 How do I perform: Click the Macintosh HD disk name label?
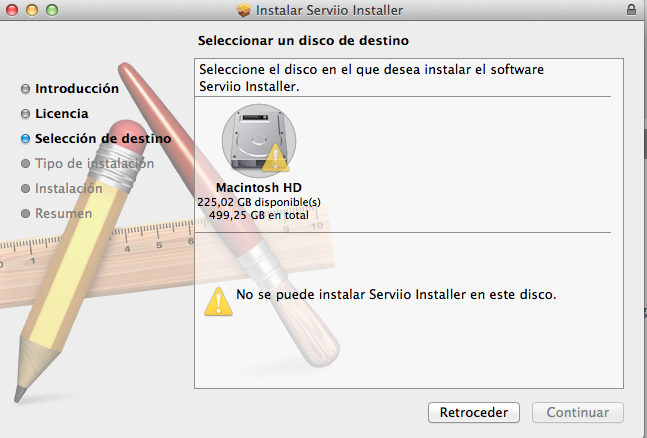[x=258, y=188]
